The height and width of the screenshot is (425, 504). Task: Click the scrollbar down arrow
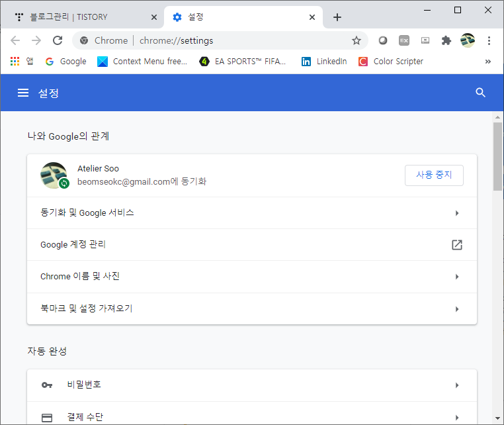tap(497, 418)
